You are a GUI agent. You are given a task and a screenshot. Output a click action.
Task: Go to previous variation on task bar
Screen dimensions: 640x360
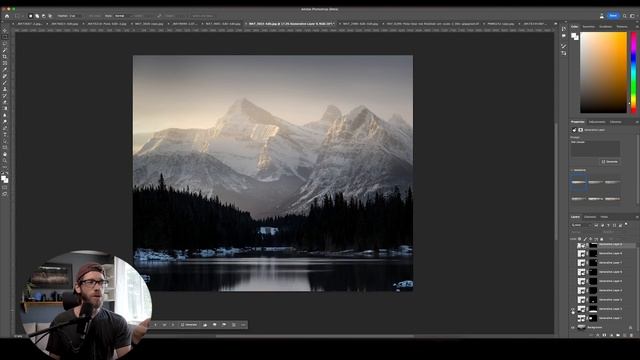tap(155, 325)
